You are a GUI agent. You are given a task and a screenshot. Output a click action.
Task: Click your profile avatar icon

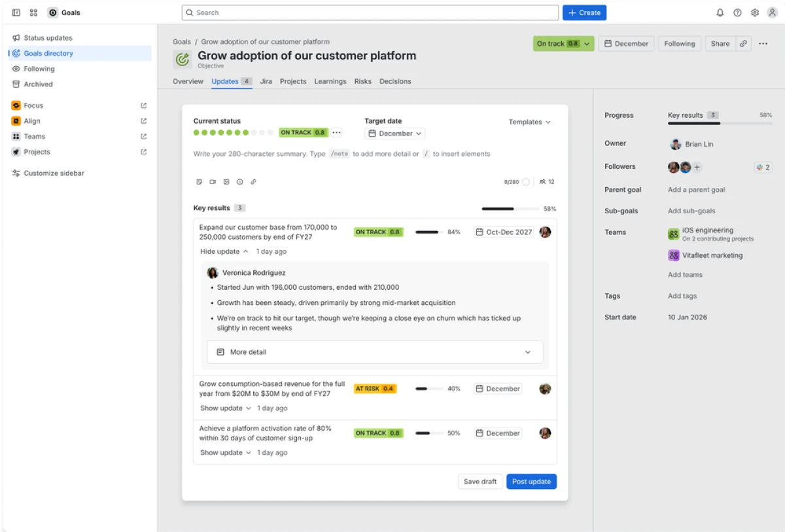[772, 12]
